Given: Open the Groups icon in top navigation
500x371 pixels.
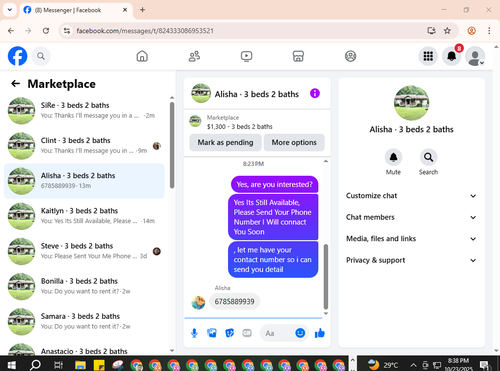Looking at the screenshot, I should (x=350, y=56).
